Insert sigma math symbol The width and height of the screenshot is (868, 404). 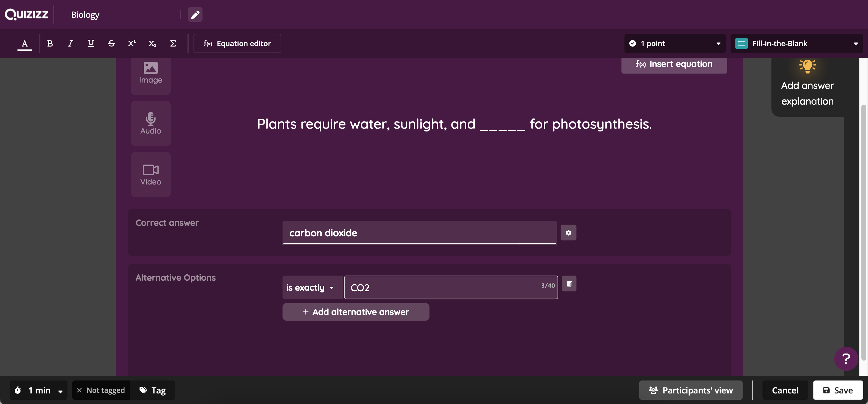coord(173,43)
